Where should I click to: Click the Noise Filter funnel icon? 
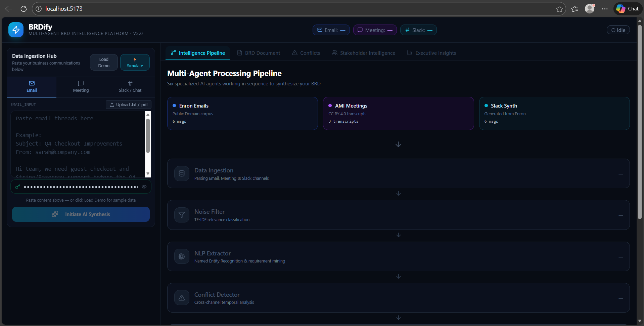181,215
